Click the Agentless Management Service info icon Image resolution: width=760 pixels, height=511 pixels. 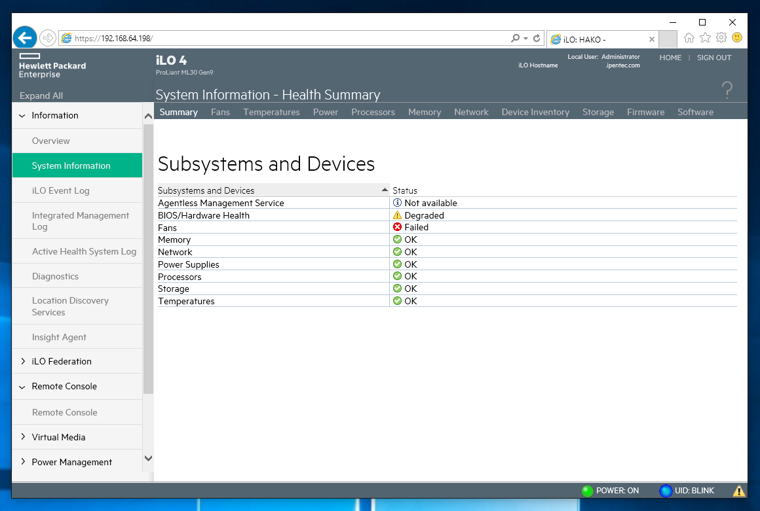[397, 203]
